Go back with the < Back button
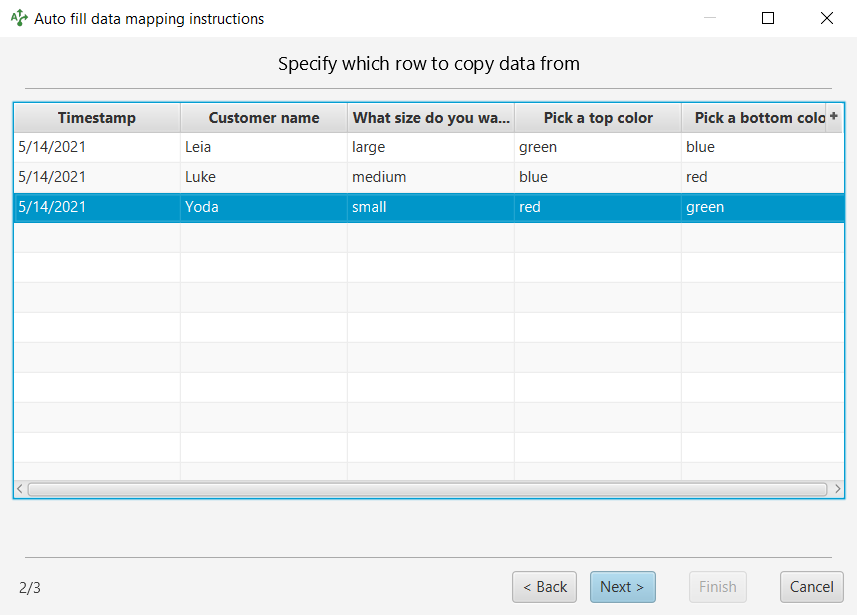857x615 pixels. click(544, 587)
